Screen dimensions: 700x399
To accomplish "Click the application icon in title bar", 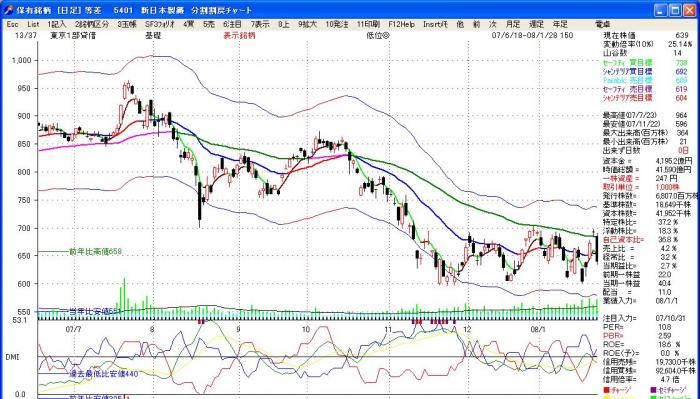I will point(8,10).
